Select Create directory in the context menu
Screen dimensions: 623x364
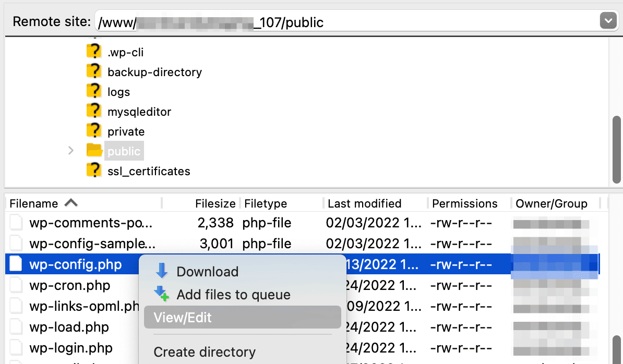[x=206, y=351]
